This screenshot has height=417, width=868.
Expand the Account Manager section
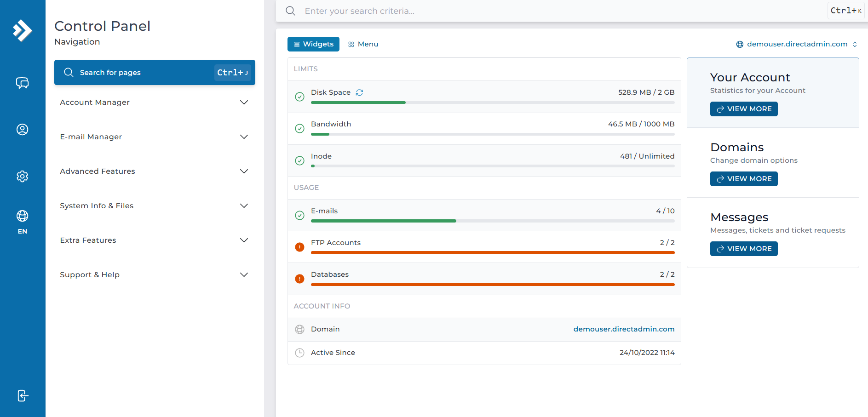155,102
